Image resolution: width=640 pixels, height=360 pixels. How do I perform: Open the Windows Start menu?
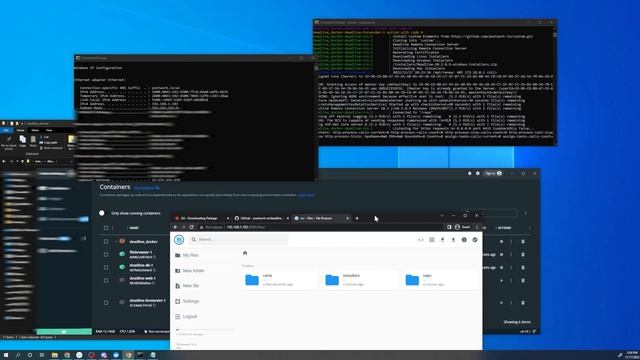click(6, 355)
